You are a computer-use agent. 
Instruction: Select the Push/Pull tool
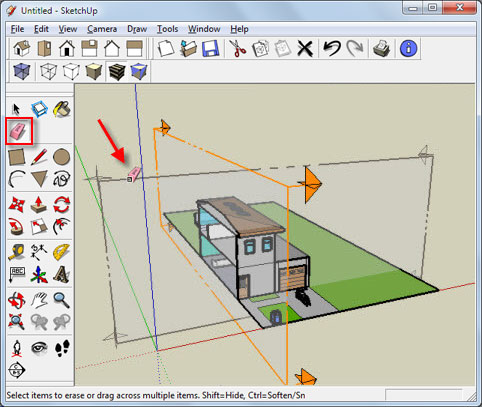coord(39,204)
